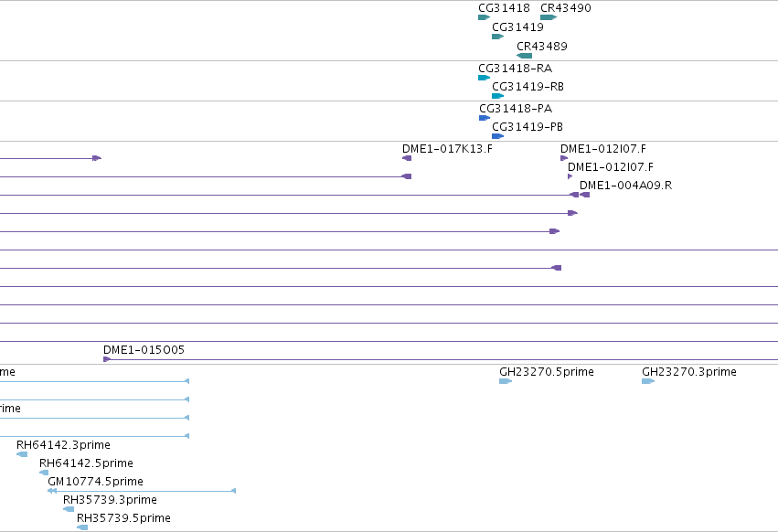The width and height of the screenshot is (778, 532).
Task: Open the CG31419-RB transcript label
Action: (x=528, y=86)
